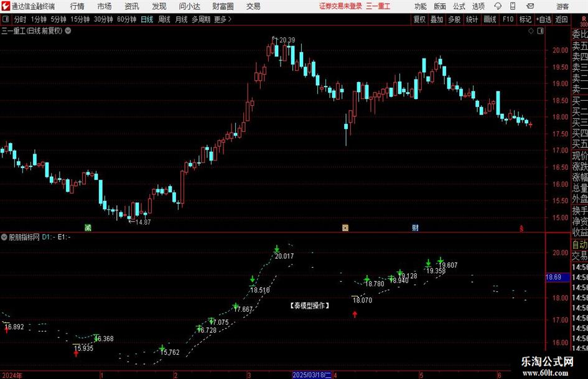Open the 选项 menu

[478, 6]
